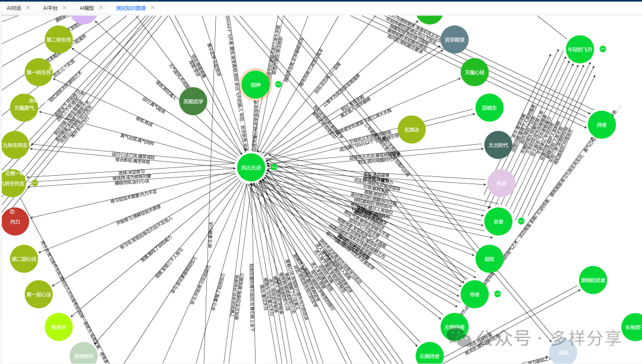Image resolution: width=642 pixels, height=364 pixels.
Task: Open the AI对话 tab
Action: (14, 8)
